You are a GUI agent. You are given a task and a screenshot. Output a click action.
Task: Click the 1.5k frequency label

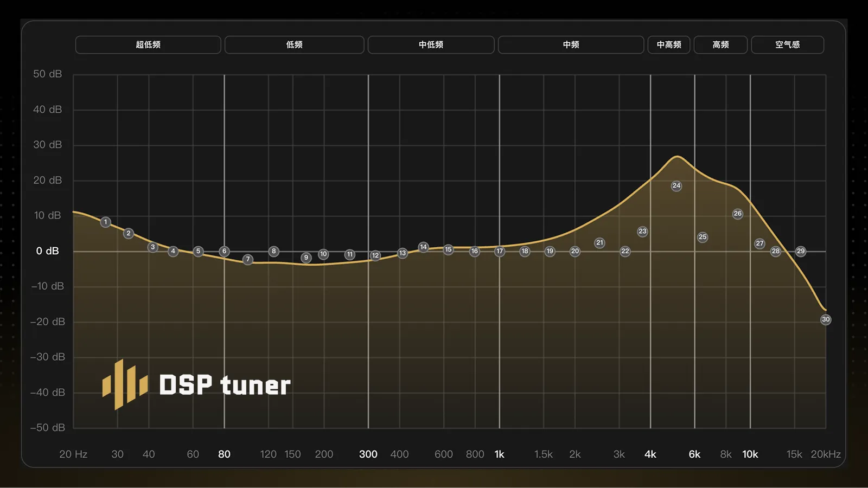click(544, 454)
